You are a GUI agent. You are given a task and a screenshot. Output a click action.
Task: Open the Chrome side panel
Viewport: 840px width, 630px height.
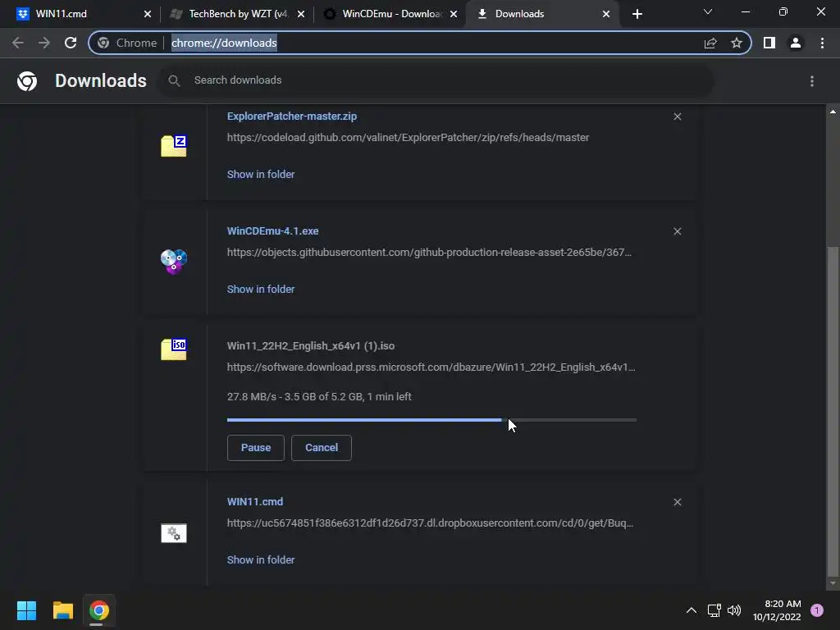tap(769, 43)
